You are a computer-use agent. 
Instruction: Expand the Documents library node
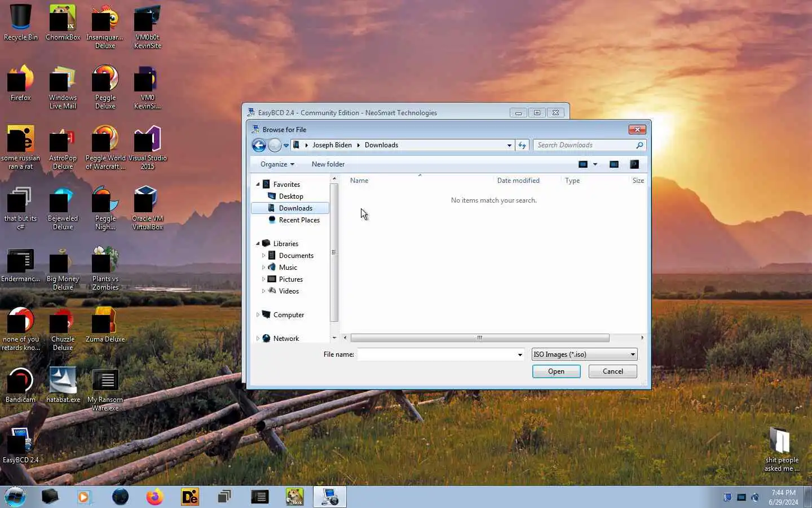click(x=263, y=256)
